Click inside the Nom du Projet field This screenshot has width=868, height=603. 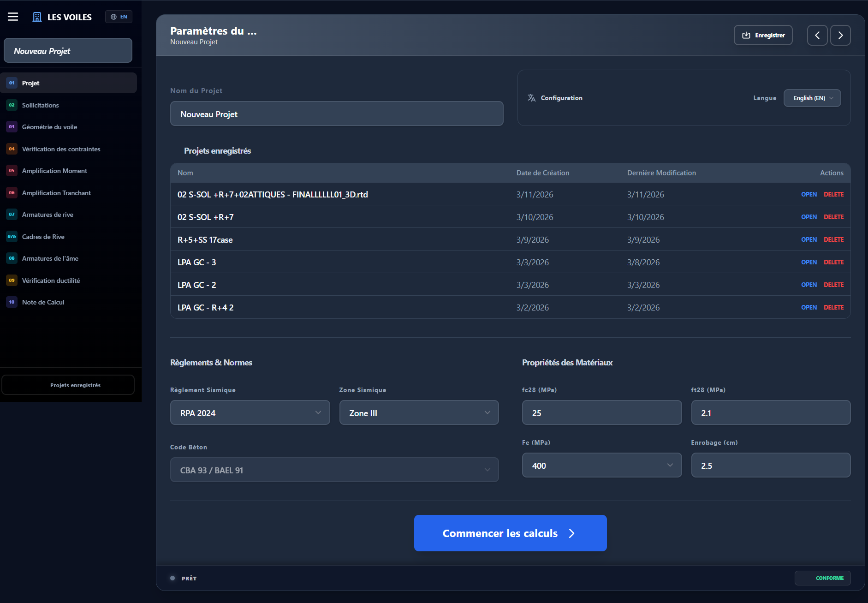(336, 113)
